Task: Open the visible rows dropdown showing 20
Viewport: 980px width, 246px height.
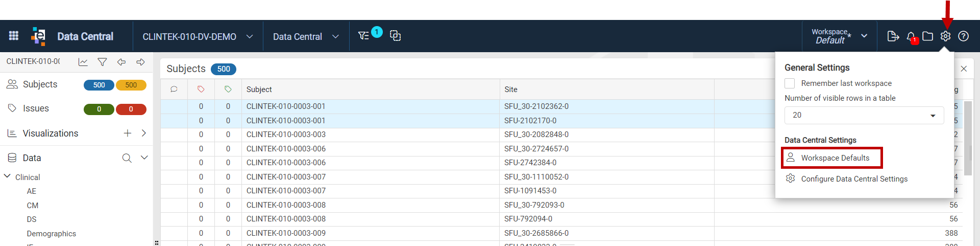Action: coord(864,115)
